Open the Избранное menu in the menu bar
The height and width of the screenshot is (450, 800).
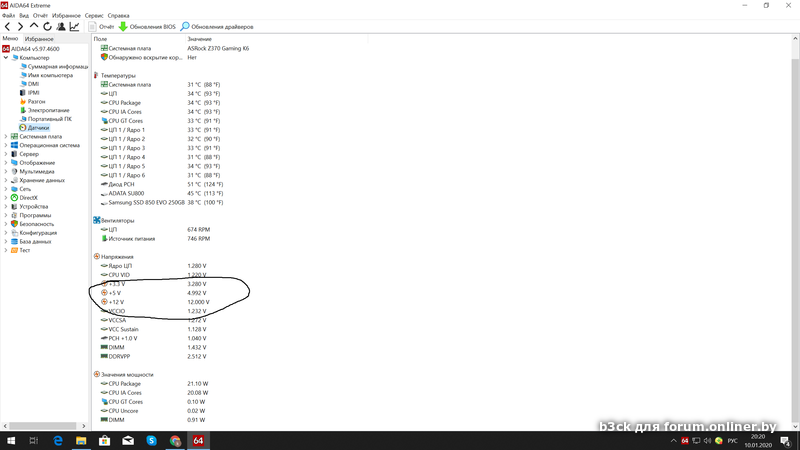point(66,16)
